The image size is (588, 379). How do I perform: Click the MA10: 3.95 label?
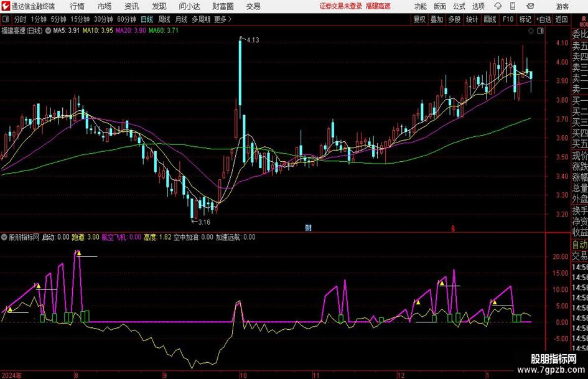click(x=98, y=30)
